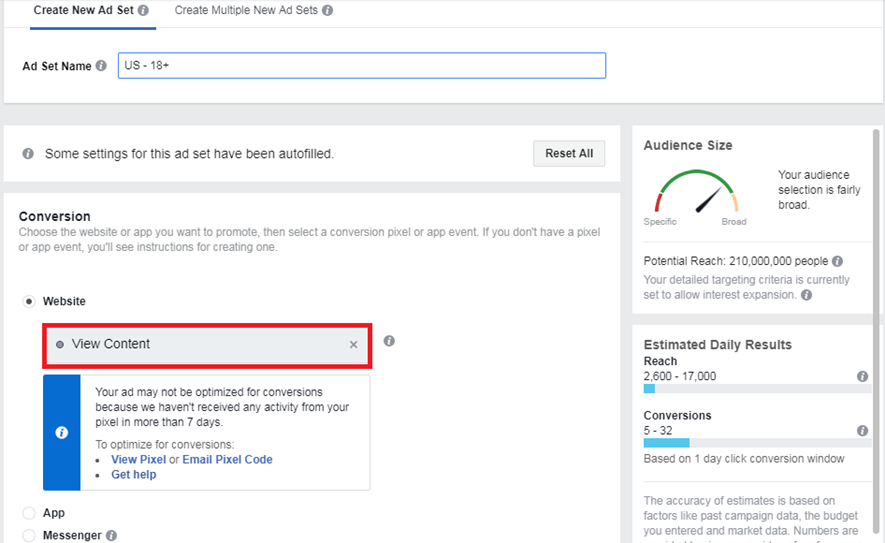Click info icon on the Conversions estimate bar
This screenshot has height=543, width=885.
[x=862, y=431]
